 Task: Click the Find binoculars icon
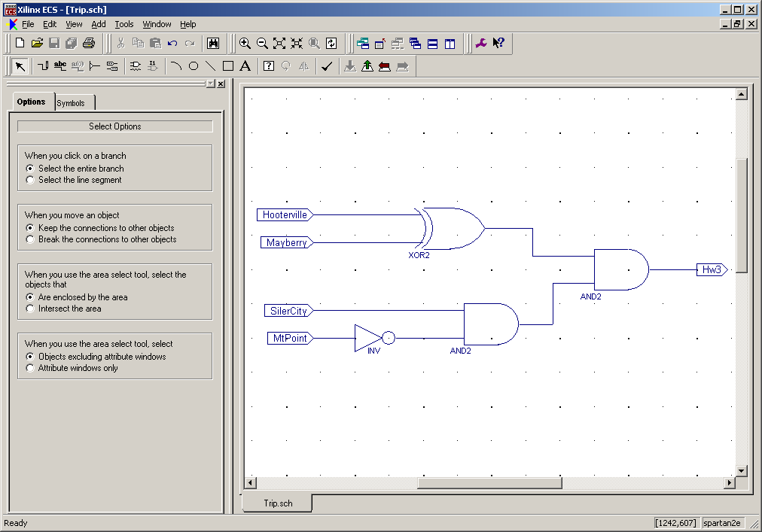pyautogui.click(x=212, y=44)
